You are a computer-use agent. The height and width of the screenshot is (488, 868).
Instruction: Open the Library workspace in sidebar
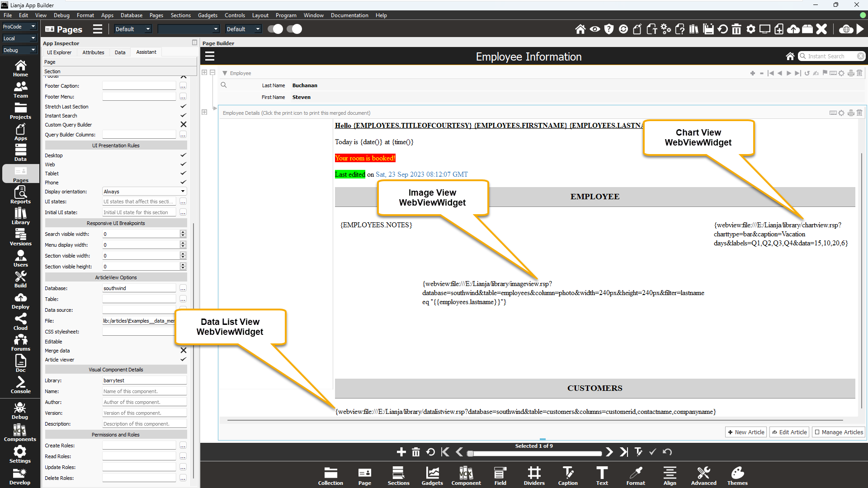pyautogui.click(x=20, y=216)
